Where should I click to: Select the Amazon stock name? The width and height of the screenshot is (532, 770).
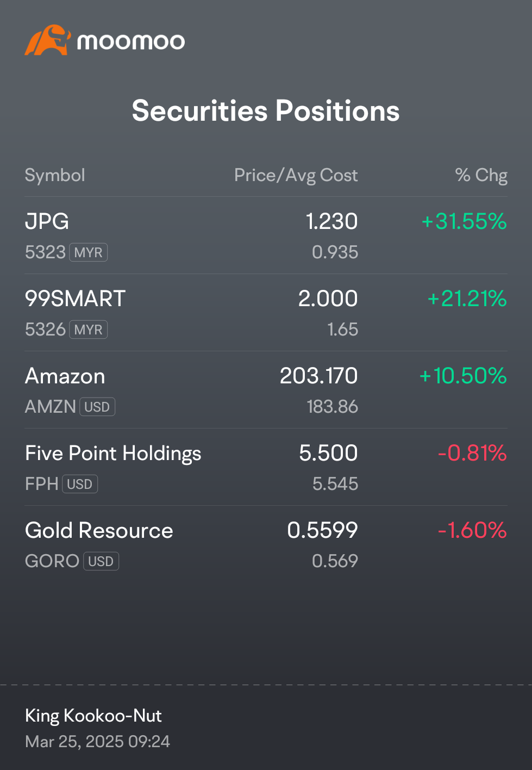tap(65, 376)
